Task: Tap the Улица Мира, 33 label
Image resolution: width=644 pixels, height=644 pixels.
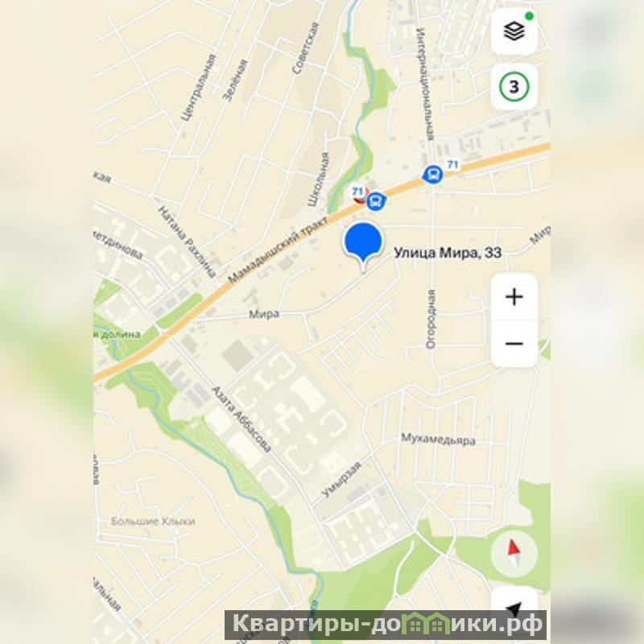Action: pos(448,253)
